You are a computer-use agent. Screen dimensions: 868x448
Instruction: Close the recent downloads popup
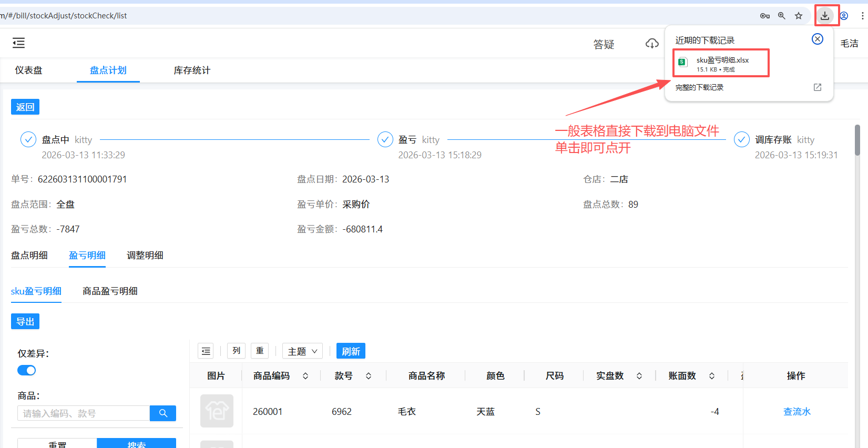[818, 39]
